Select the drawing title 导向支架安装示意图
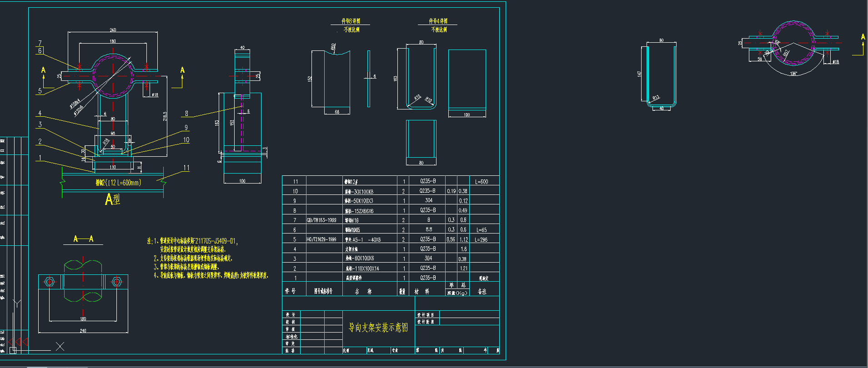Viewport: 868px width, 368px height. [x=378, y=328]
